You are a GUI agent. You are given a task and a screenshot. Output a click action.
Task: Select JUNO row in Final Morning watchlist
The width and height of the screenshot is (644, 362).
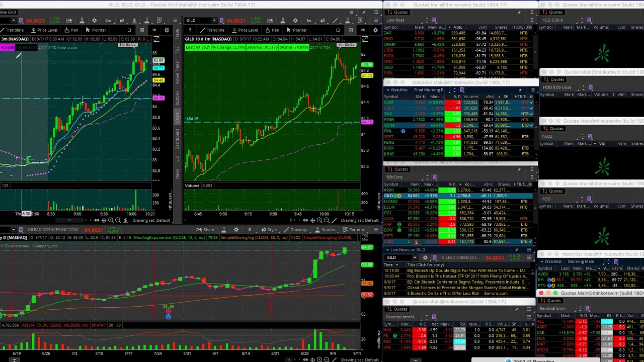click(458, 154)
